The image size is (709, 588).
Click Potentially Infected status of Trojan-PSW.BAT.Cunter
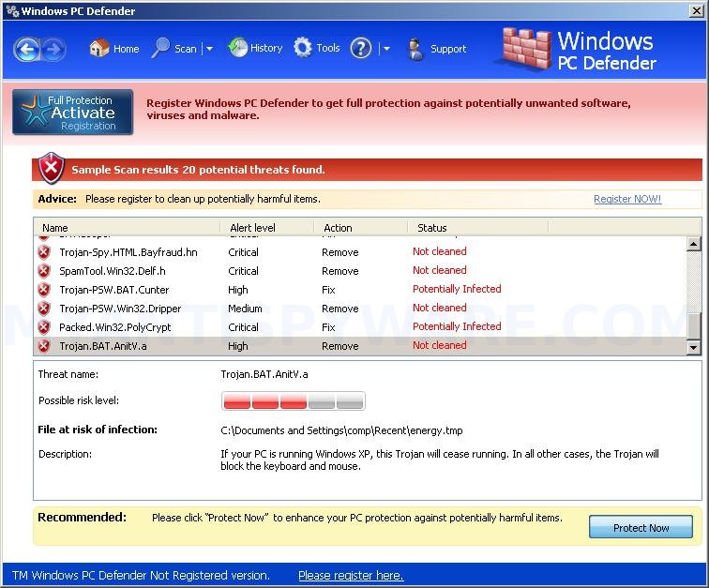457,289
